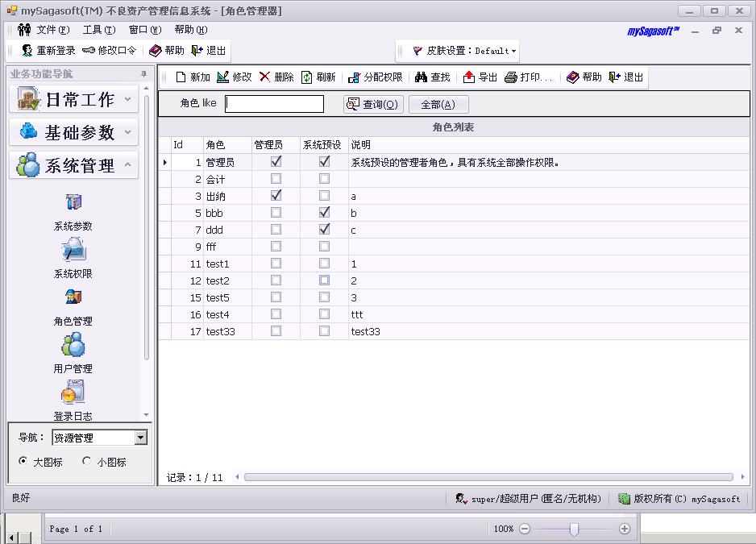Click 退出 (Exit) in role manager toolbar
The width and height of the screenshot is (756, 544).
coord(625,77)
